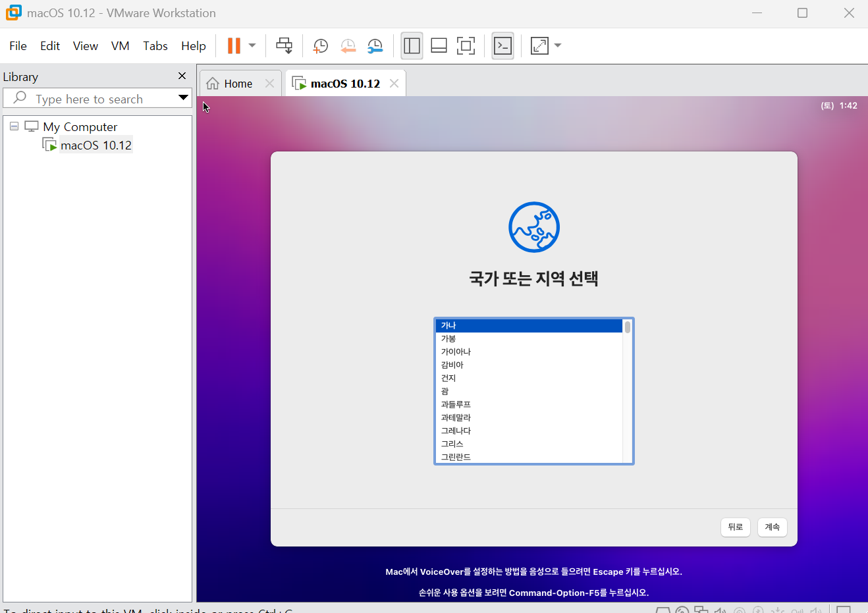Open the stretch mode dropdown arrow
868x613 pixels.
click(x=558, y=45)
